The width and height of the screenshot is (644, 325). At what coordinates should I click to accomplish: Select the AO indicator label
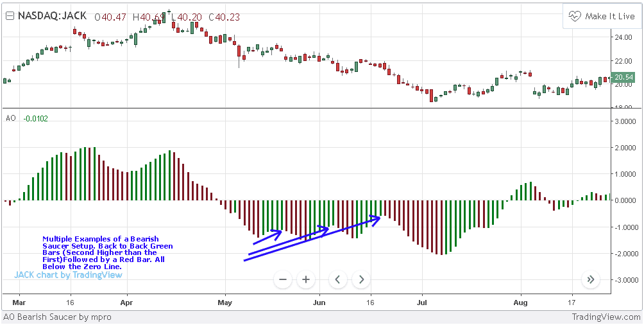click(11, 118)
